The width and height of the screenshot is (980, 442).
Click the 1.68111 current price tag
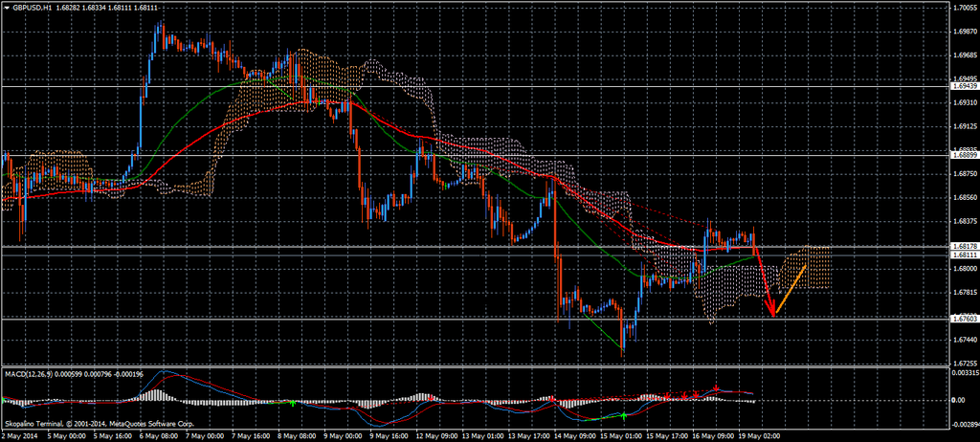pyautogui.click(x=964, y=255)
